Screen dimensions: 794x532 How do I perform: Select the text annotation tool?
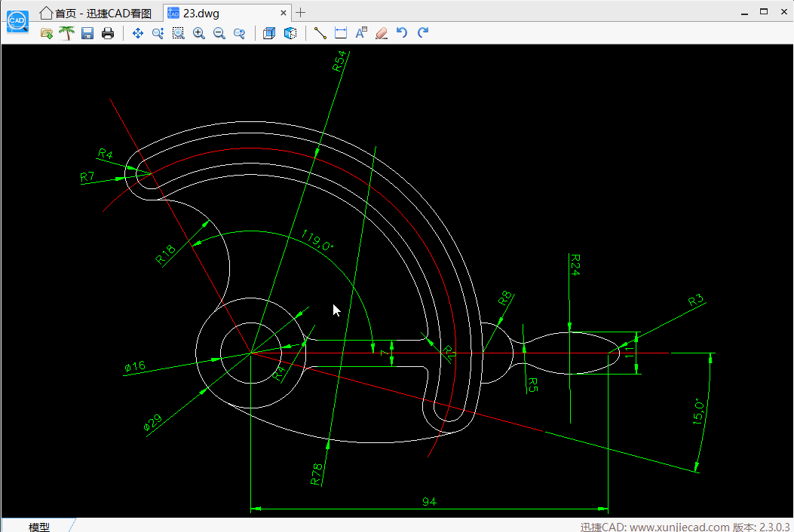(361, 33)
